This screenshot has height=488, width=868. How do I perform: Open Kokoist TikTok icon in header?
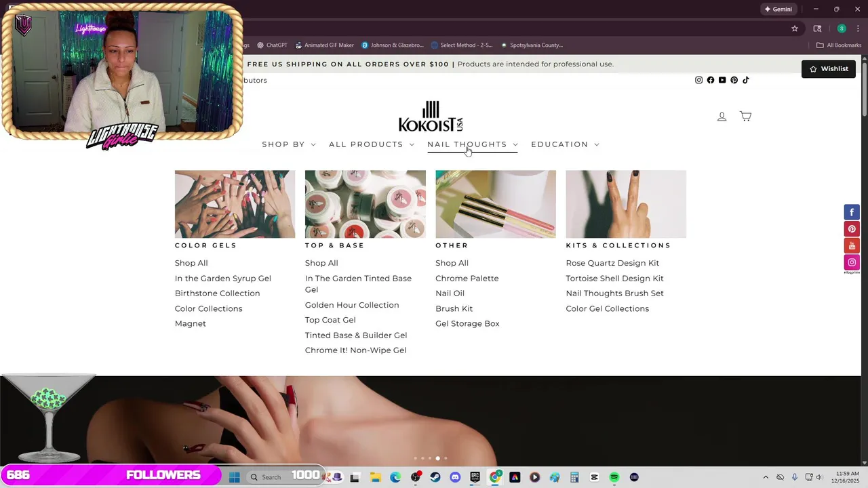pyautogui.click(x=745, y=80)
